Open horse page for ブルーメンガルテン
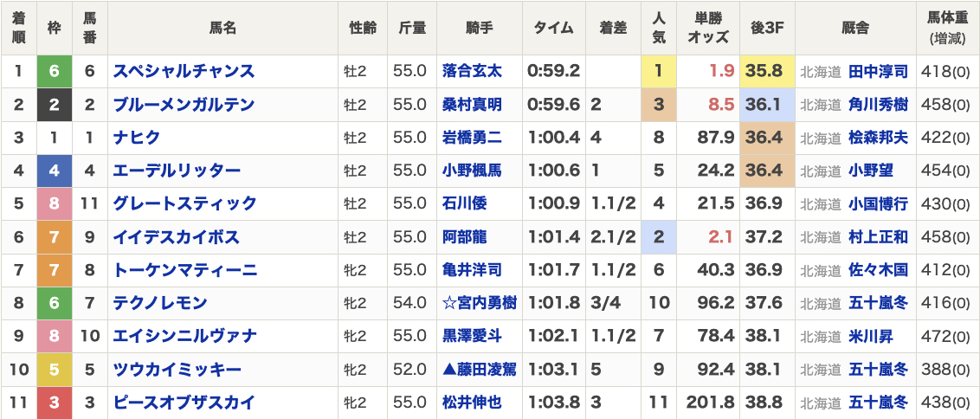This screenshot has width=980, height=419. [x=184, y=105]
